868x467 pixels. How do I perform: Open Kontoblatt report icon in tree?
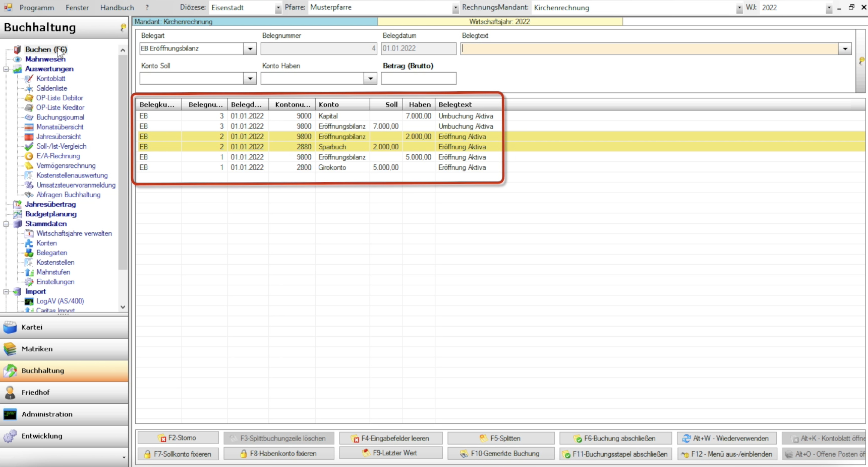pyautogui.click(x=29, y=78)
